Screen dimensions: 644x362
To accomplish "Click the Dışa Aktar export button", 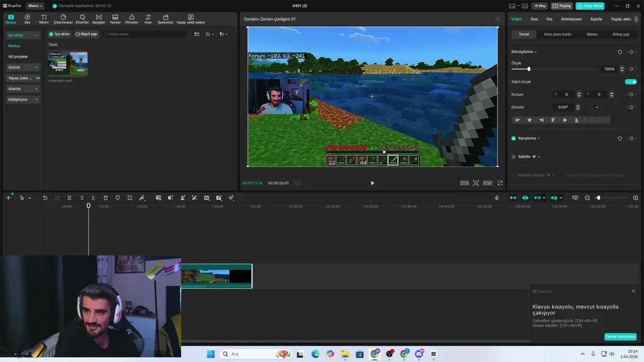I will (x=590, y=6).
